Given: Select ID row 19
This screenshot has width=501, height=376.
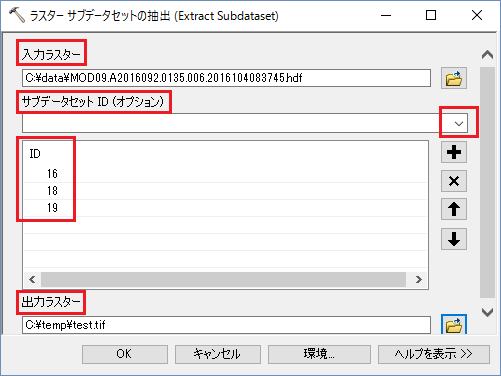Looking at the screenshot, I should click(225, 208).
